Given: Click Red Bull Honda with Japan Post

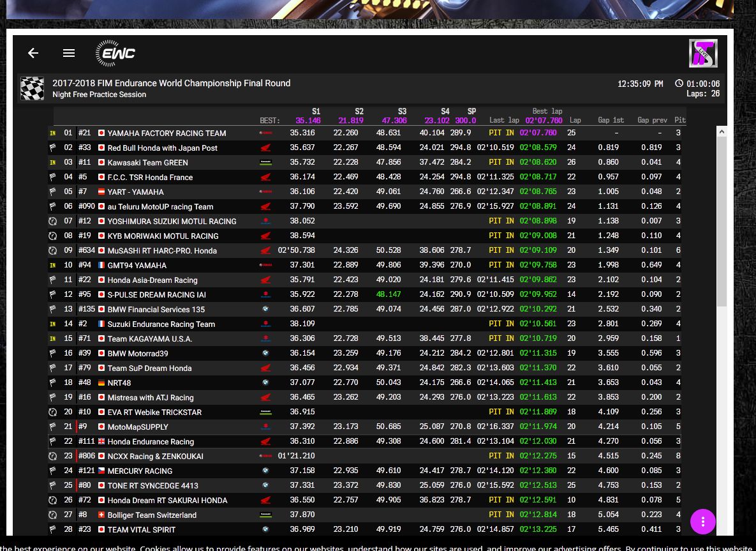Looking at the screenshot, I should click(162, 148).
